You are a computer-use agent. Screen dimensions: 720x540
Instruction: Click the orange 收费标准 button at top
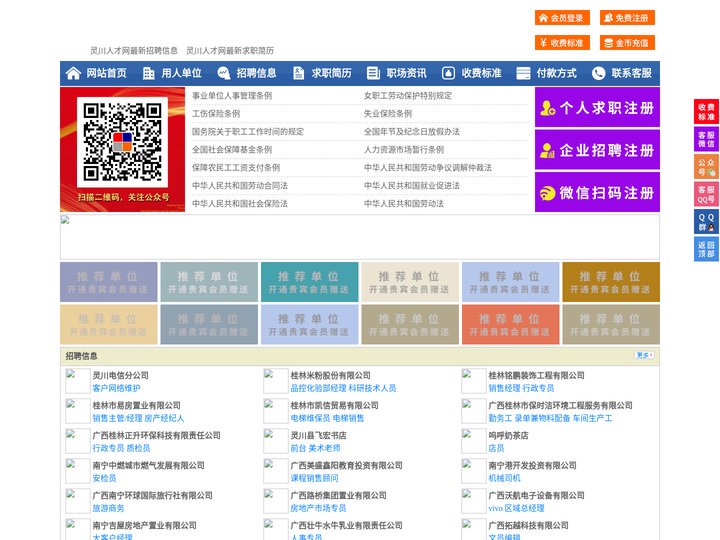tap(562, 43)
